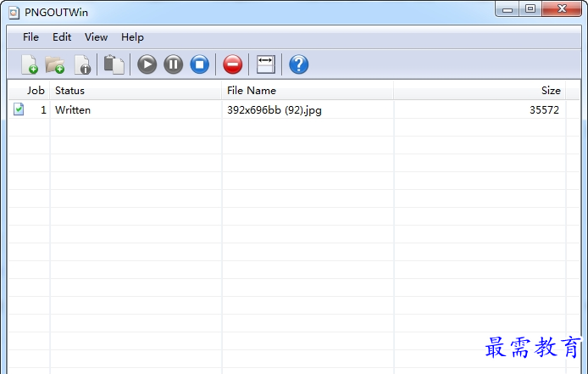Sort by the Size column header
The height and width of the screenshot is (374, 588).
pyautogui.click(x=480, y=91)
